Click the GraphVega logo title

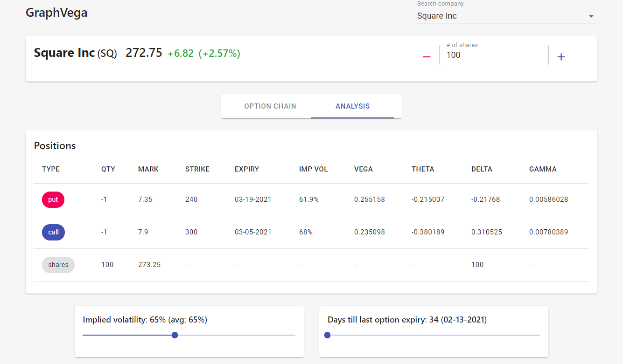coord(56,13)
